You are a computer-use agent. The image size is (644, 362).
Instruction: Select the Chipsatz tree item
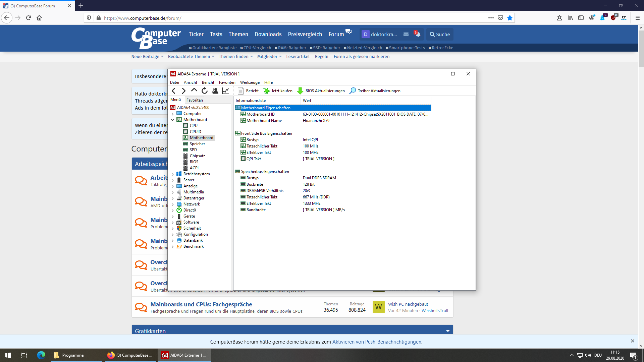197,156
